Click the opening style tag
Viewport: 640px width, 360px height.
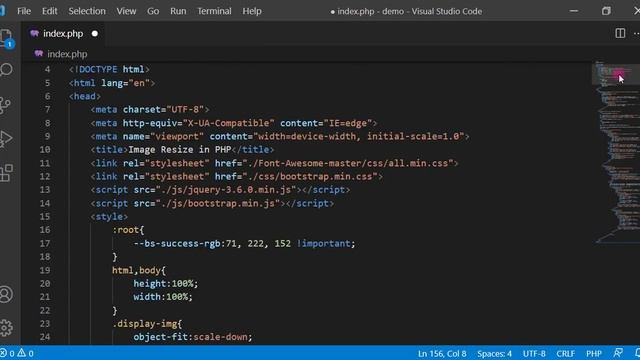tap(109, 216)
